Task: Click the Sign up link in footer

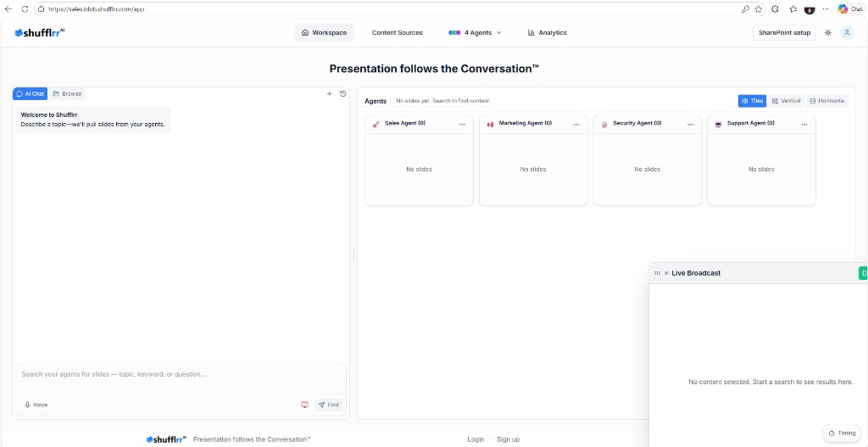Action: [x=509, y=439]
